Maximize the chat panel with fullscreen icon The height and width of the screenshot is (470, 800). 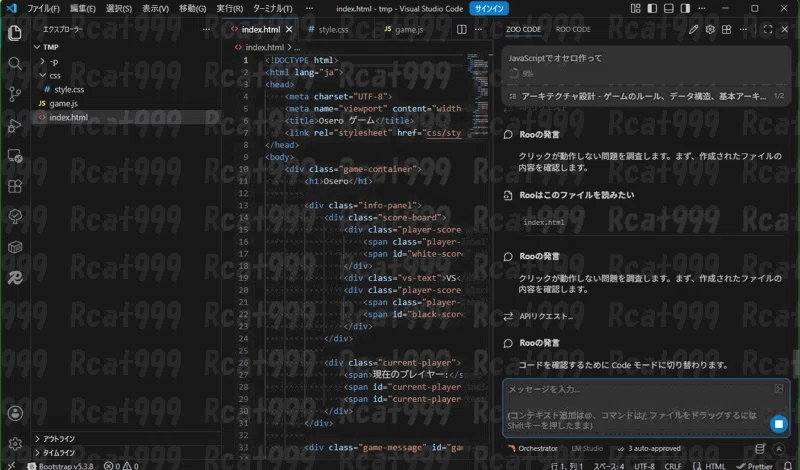(x=768, y=30)
